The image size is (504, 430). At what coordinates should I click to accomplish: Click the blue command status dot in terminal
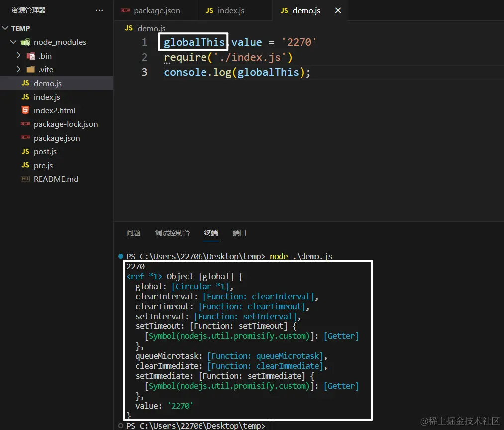pyautogui.click(x=121, y=256)
